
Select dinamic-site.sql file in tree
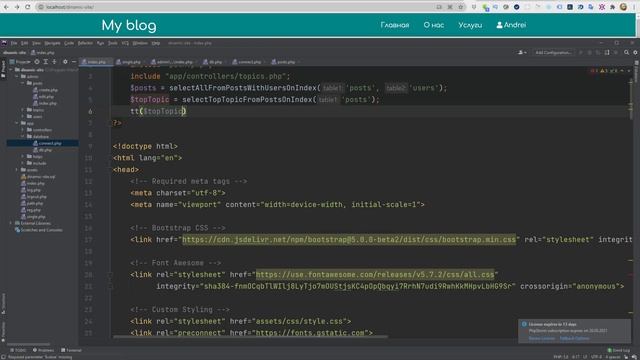click(38, 176)
